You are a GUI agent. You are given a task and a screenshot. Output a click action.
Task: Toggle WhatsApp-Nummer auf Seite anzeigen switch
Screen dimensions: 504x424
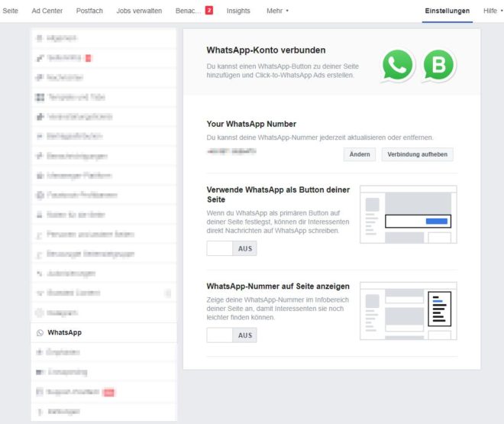(231, 335)
